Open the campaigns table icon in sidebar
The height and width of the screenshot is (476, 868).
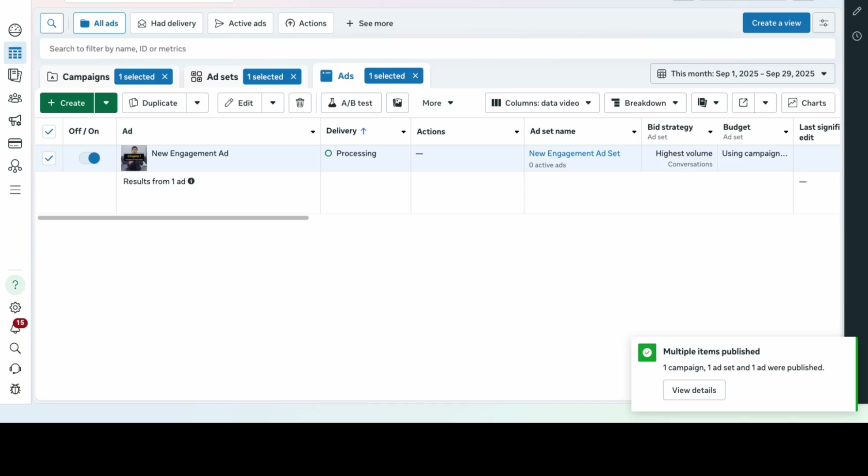(15, 53)
